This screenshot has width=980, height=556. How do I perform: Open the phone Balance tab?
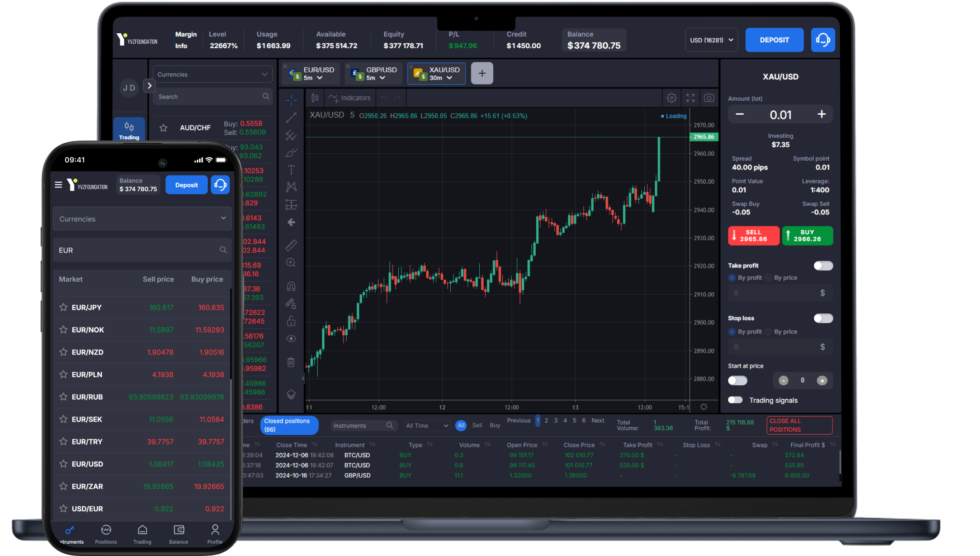(x=179, y=535)
